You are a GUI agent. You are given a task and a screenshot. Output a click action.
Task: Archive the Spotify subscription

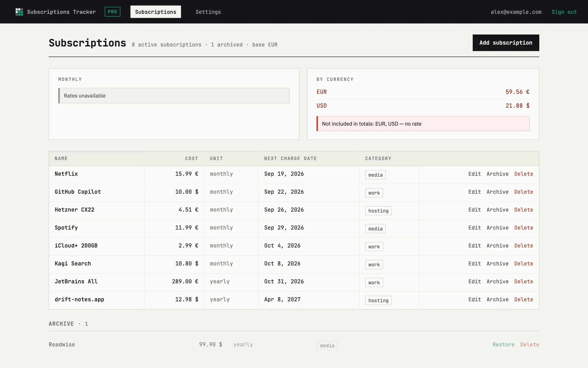tap(497, 227)
